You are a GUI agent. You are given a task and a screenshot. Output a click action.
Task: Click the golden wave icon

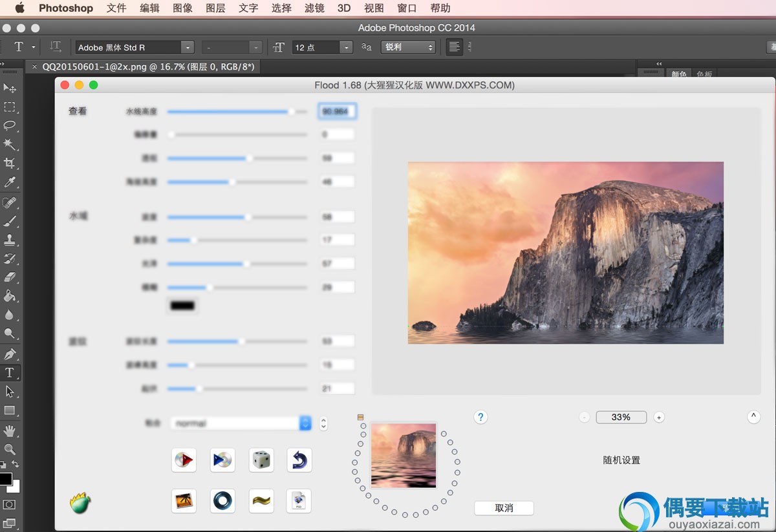tap(261, 501)
